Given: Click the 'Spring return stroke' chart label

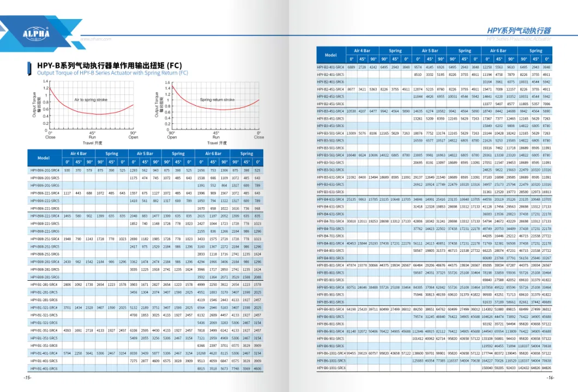Looking at the screenshot, I should 217,99.
